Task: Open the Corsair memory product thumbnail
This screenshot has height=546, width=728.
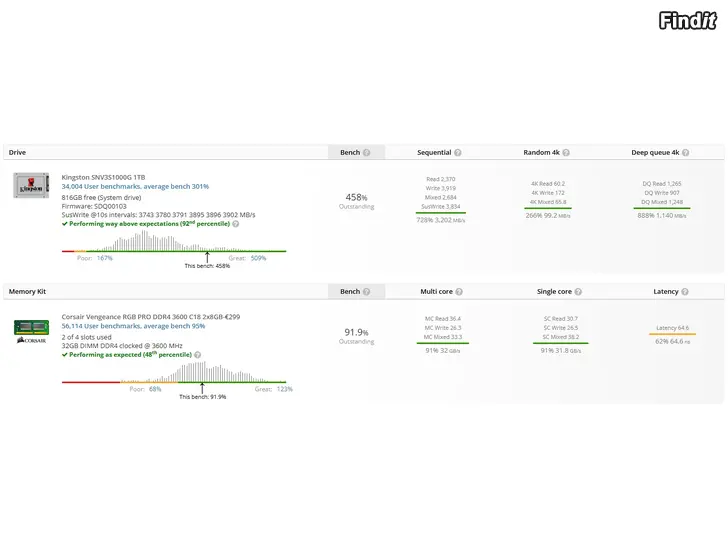Action: point(31,332)
